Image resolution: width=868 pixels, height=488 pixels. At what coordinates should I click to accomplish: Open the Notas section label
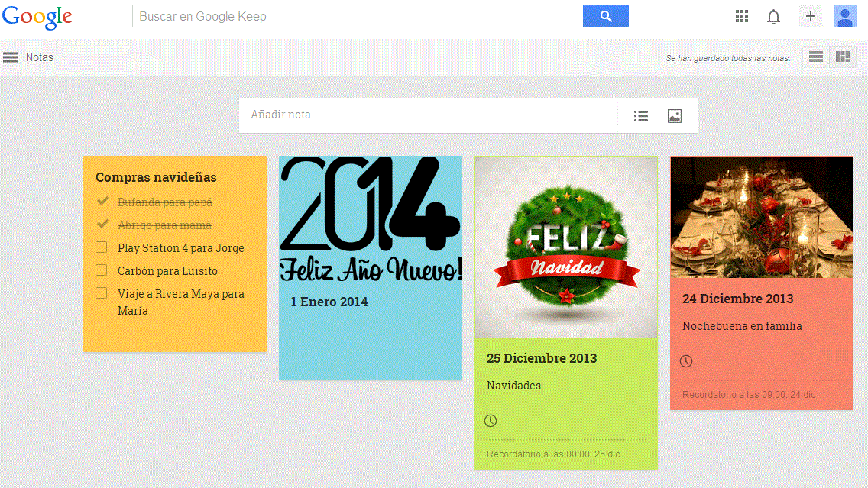39,57
